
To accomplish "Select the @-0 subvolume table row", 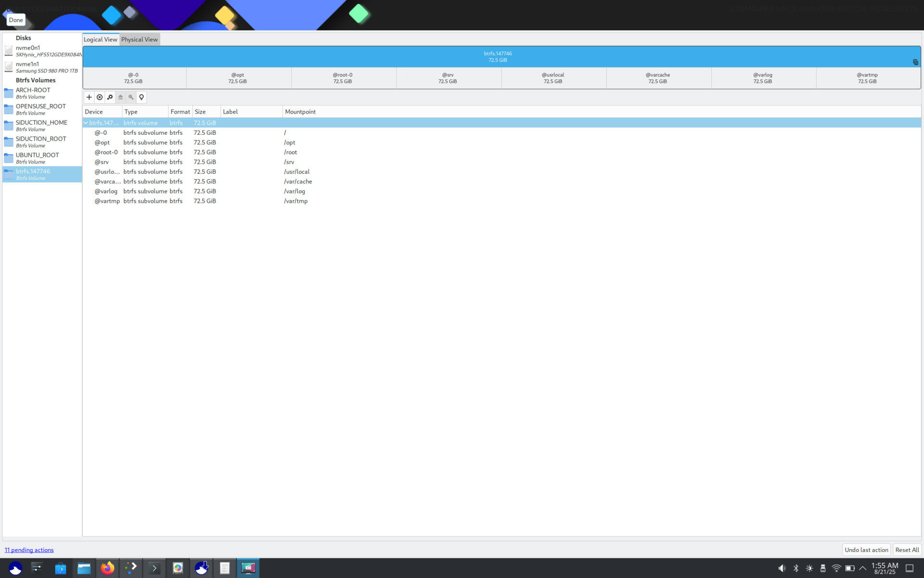I will 501,133.
